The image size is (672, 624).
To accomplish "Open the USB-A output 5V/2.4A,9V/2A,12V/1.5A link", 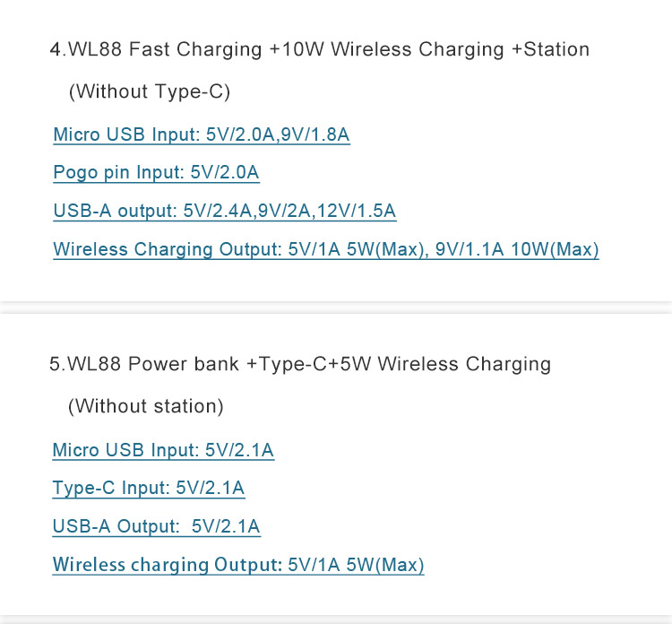I will 225,211.
